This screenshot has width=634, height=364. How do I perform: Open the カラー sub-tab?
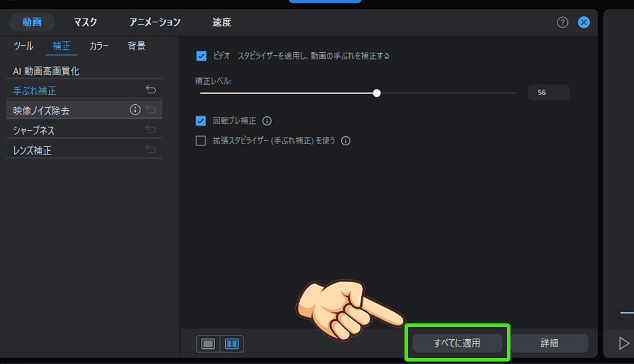pos(98,45)
